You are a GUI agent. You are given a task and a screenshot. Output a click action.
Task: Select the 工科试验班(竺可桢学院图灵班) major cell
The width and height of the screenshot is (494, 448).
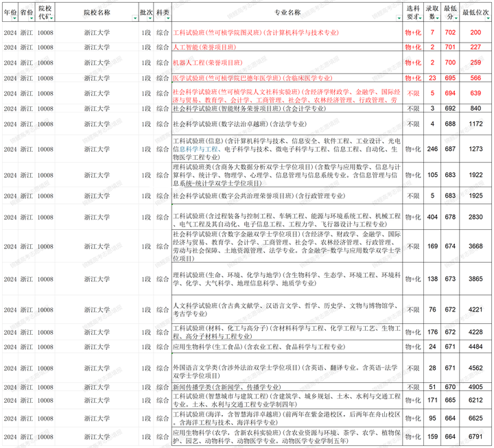(x=287, y=32)
